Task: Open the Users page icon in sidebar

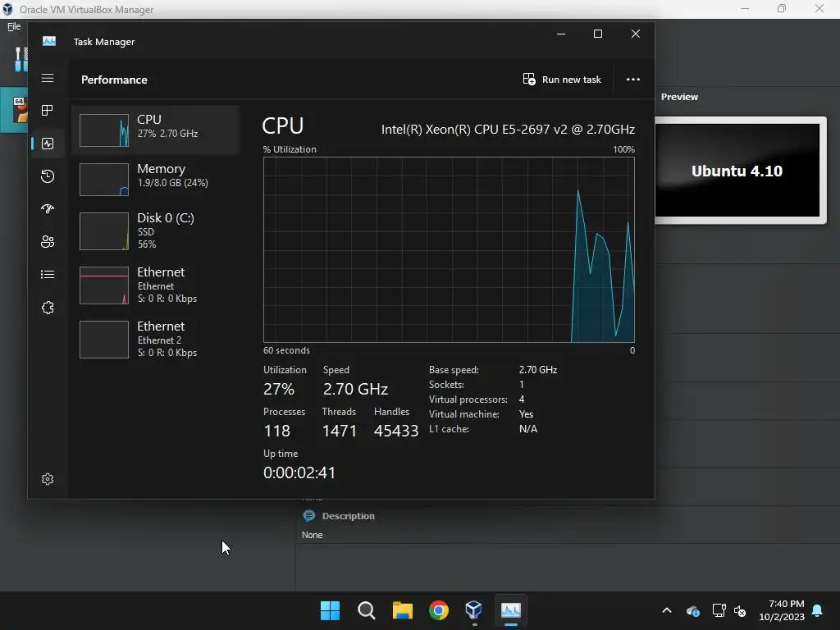Action: 48,242
